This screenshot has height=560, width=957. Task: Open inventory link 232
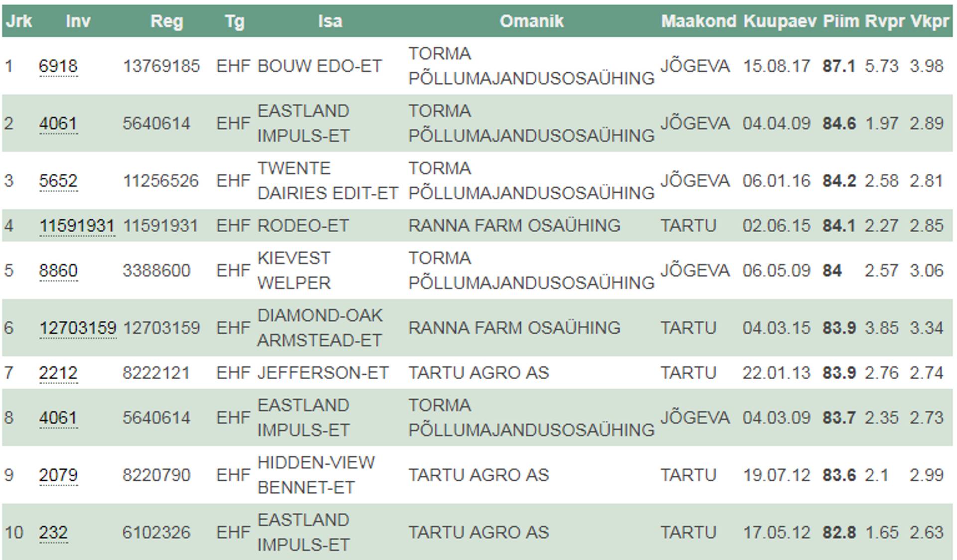coord(53,532)
